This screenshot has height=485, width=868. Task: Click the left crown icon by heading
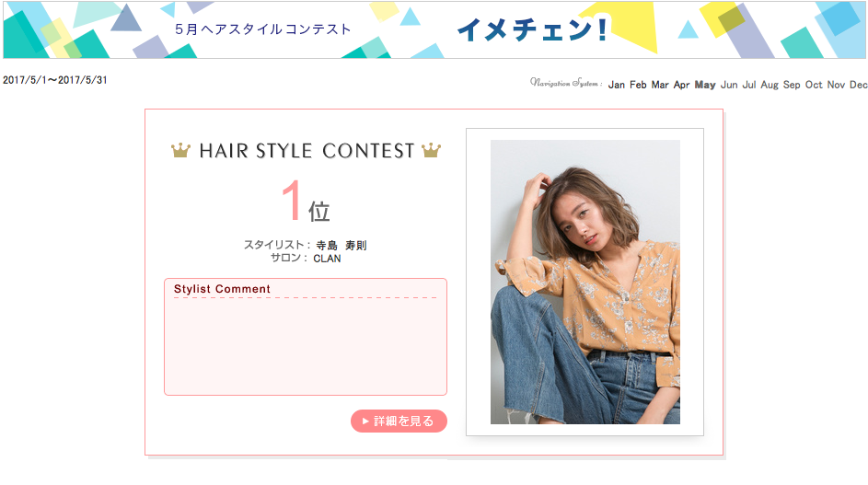pyautogui.click(x=180, y=150)
